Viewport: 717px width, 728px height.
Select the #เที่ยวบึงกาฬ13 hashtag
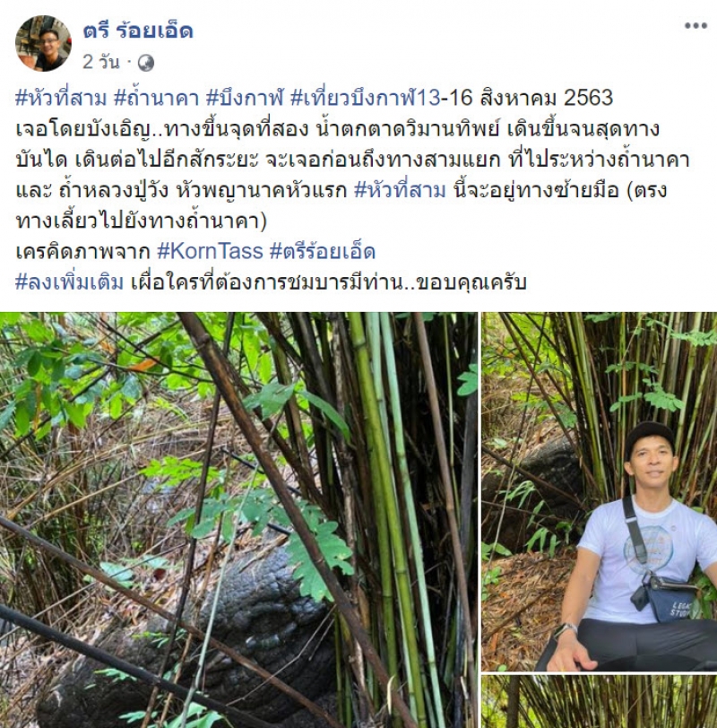click(x=365, y=98)
